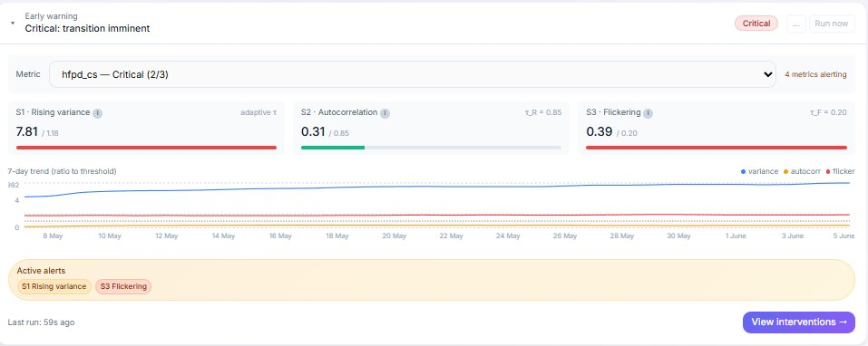Click Critical: transition imminent title
868x346 pixels.
(87, 28)
